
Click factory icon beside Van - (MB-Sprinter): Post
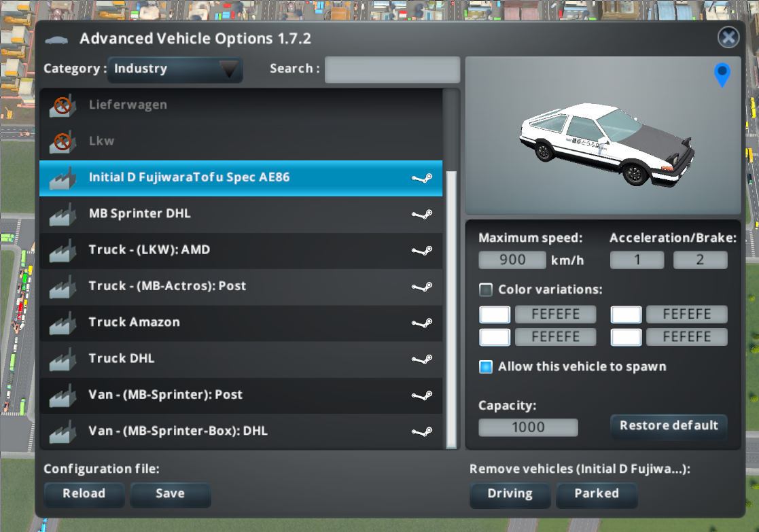(63, 396)
